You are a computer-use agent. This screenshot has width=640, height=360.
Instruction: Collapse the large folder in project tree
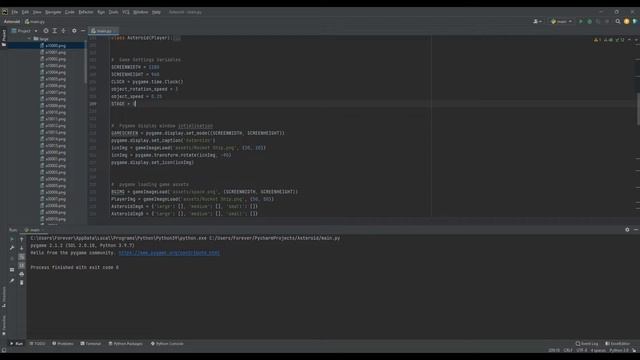[x=29, y=39]
